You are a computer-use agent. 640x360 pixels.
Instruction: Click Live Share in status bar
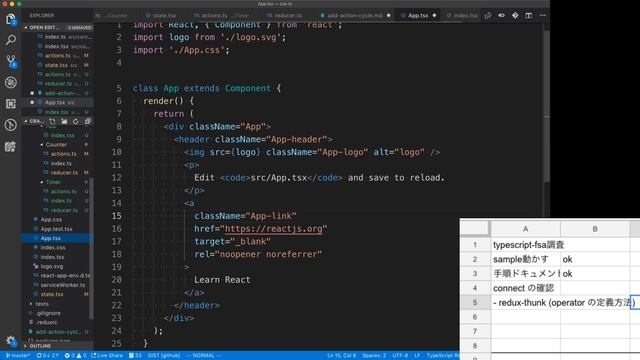[107, 356]
